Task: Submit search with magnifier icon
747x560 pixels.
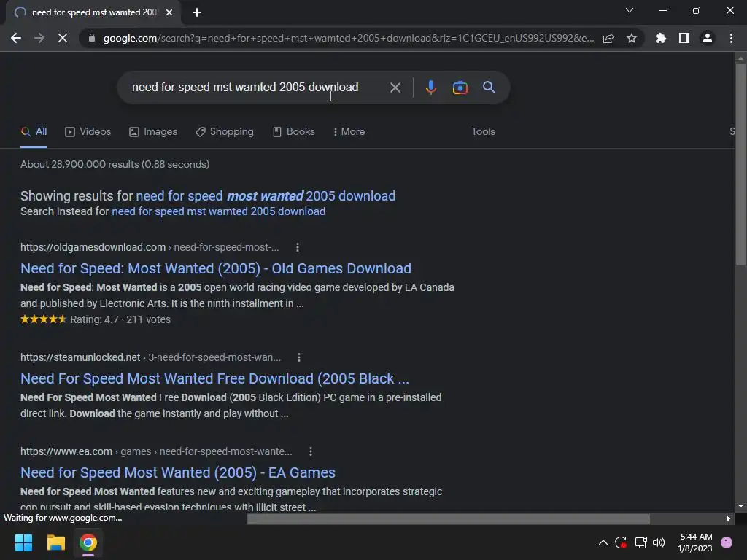Action: [x=489, y=87]
